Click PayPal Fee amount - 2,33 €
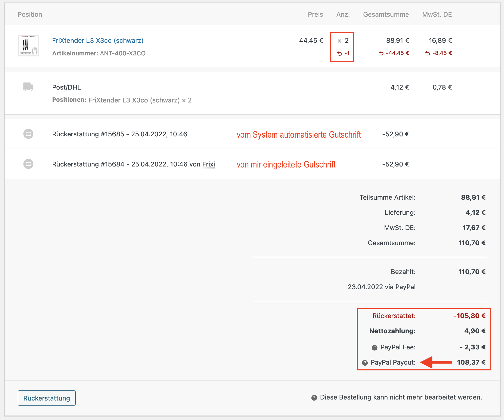 tap(473, 347)
